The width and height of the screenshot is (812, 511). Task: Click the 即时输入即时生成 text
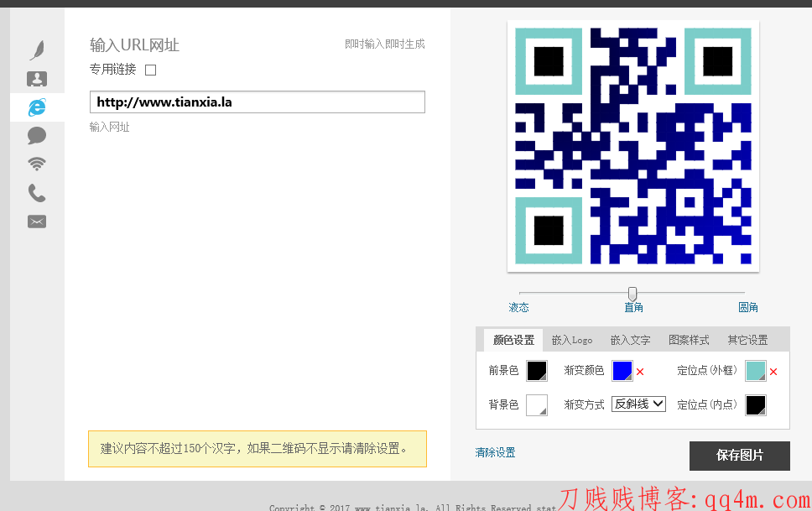click(x=385, y=44)
